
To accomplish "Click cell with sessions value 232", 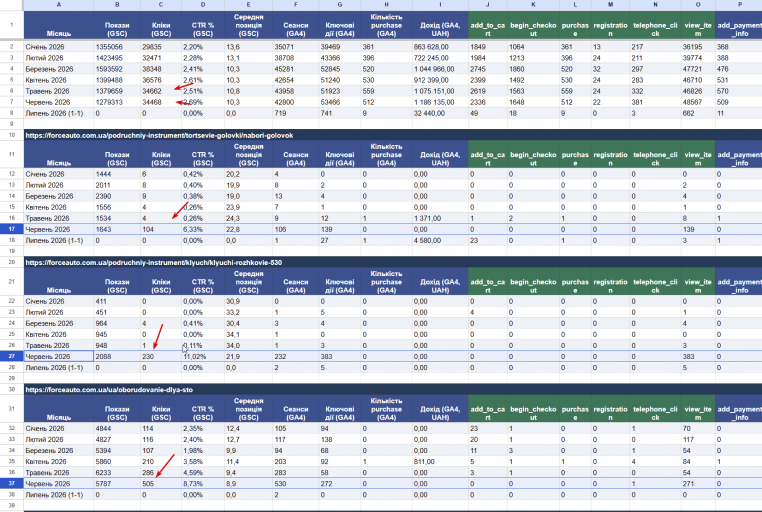I will 295,357.
